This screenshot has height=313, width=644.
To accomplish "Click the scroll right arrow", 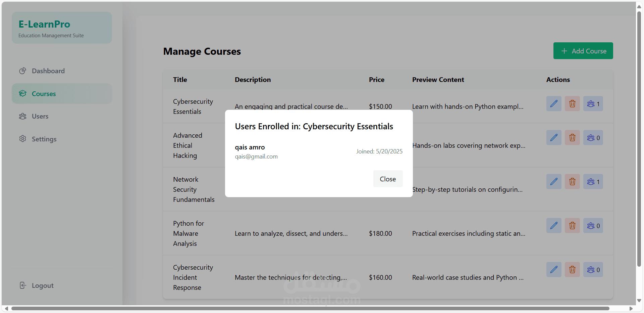I will click(x=631, y=308).
